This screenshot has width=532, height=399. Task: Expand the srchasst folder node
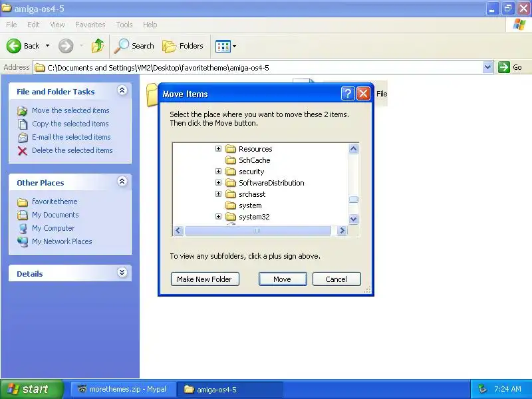click(x=219, y=194)
